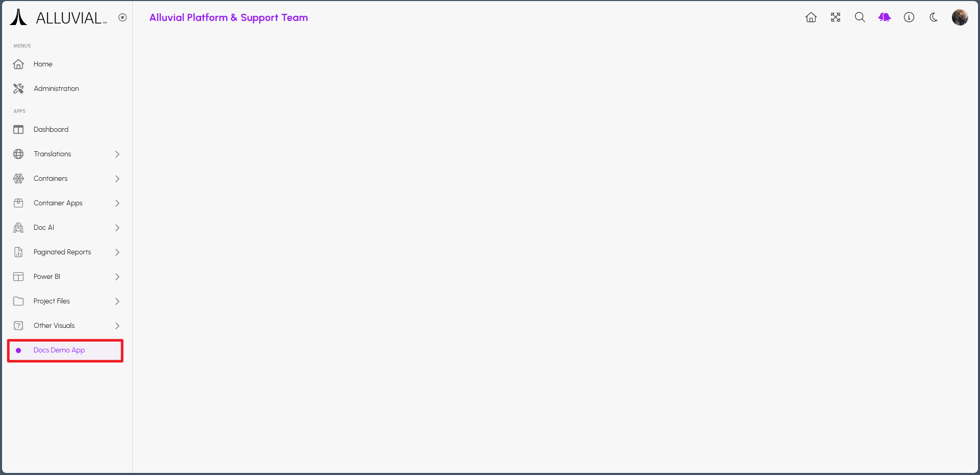Toggle fullscreen using the expand arrows icon

coord(835,17)
